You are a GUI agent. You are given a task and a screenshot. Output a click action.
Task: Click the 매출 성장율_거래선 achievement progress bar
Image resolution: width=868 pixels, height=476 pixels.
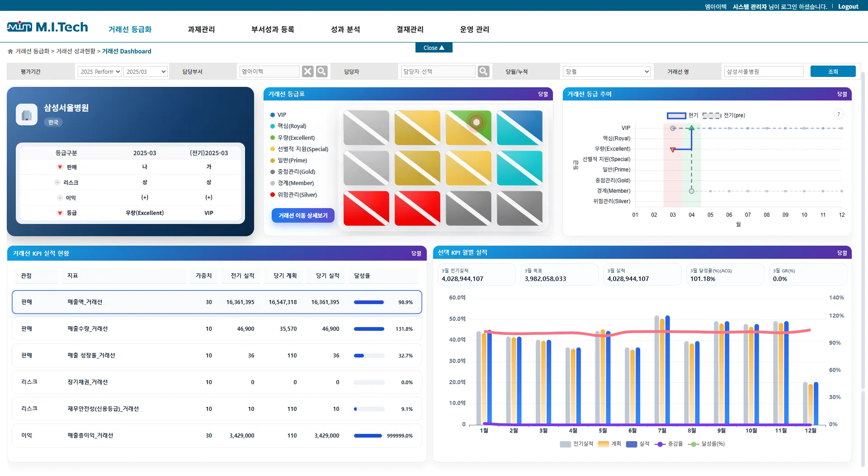tap(369, 356)
